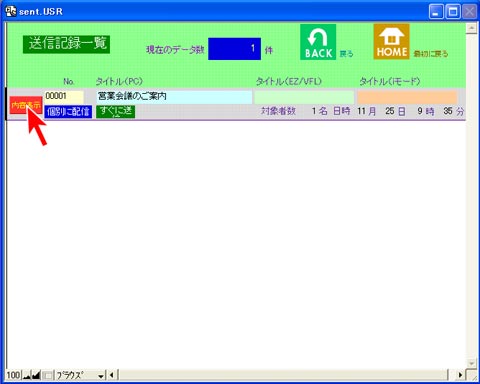Click the green BACK arrow icon
Screen dimensions: 480x384
[x=318, y=42]
